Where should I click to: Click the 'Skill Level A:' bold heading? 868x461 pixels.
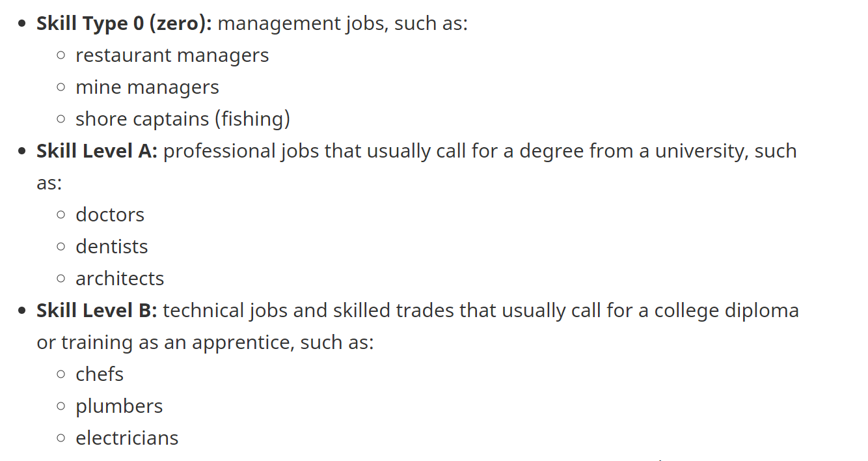97,151
